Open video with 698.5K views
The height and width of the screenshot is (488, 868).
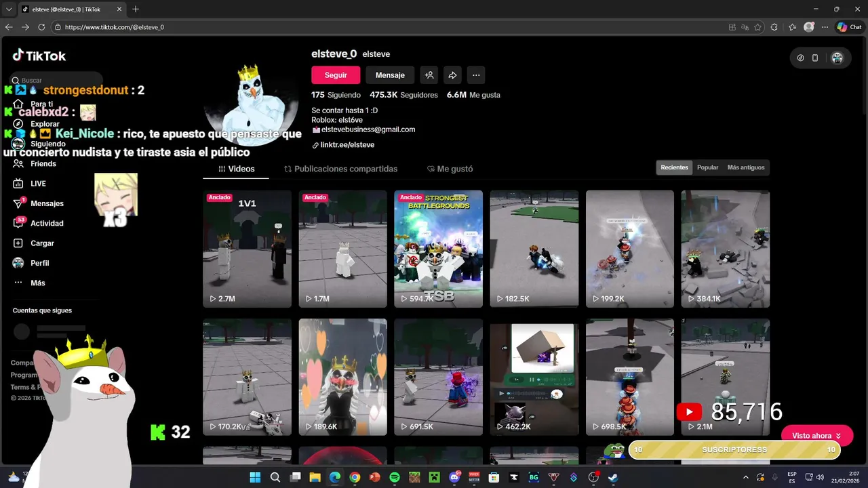pyautogui.click(x=630, y=377)
